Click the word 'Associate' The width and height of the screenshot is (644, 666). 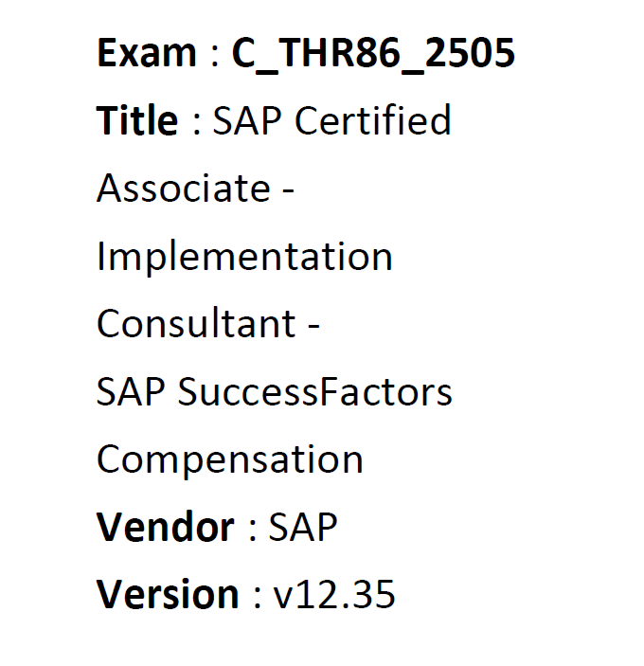coord(184,189)
